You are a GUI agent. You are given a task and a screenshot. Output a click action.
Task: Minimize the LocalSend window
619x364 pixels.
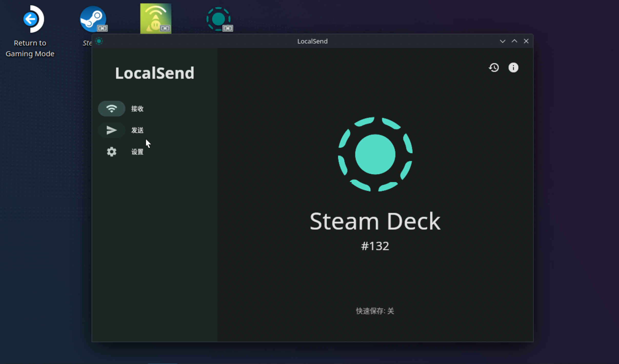503,41
